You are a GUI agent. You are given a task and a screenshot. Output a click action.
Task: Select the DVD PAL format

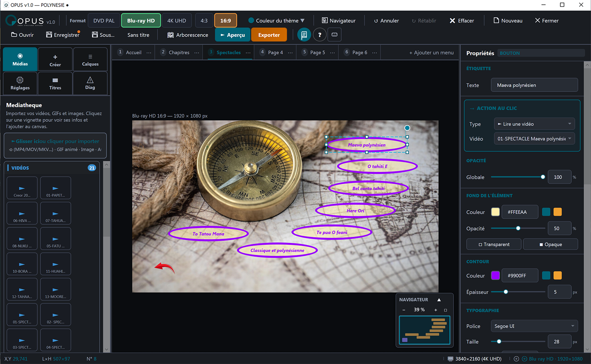[104, 21]
